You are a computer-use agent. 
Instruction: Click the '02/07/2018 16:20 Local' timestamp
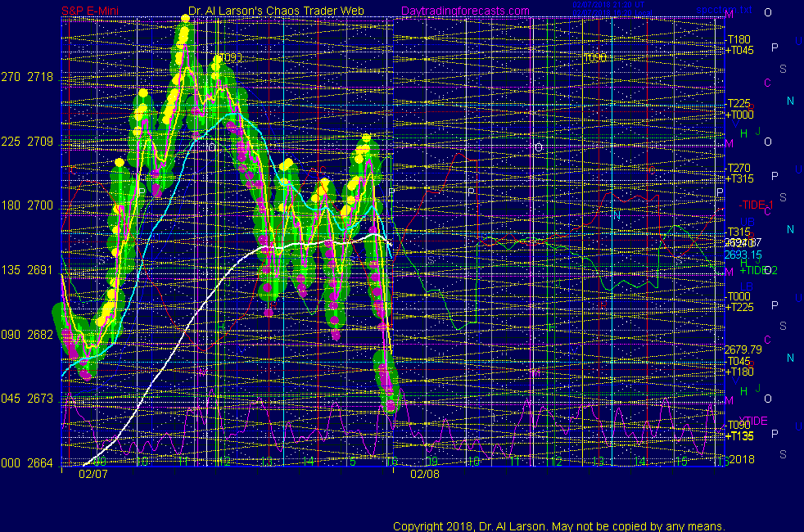click(x=612, y=13)
